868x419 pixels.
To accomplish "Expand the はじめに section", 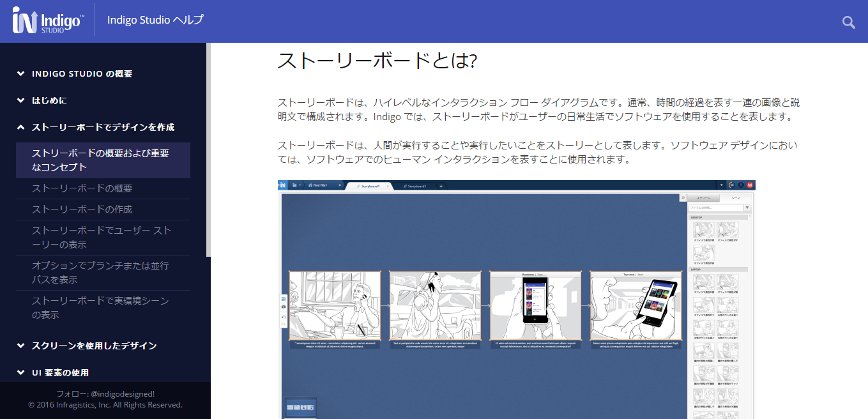I will (x=49, y=100).
